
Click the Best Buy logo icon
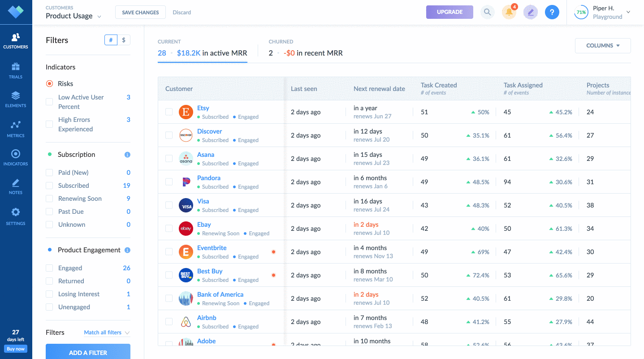186,275
